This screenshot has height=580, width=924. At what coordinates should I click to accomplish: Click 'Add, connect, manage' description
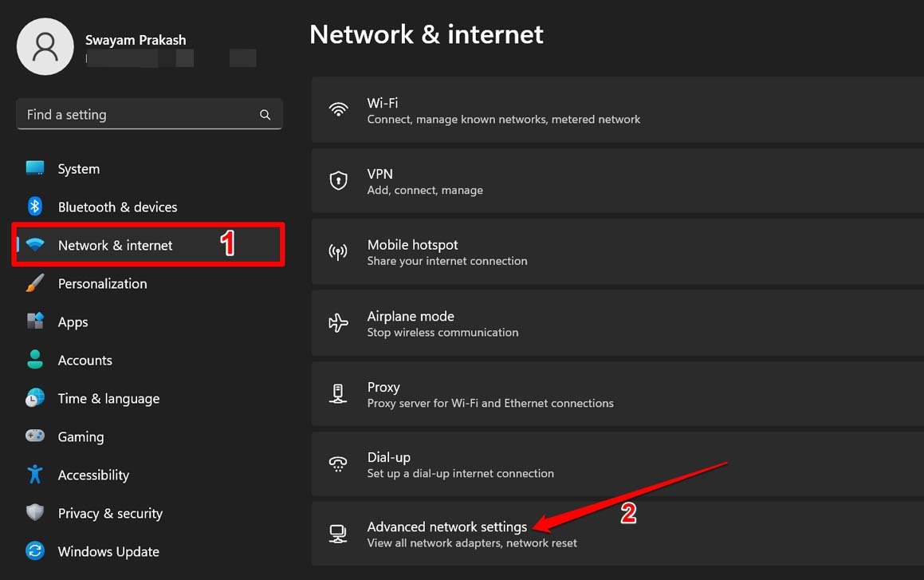pyautogui.click(x=425, y=191)
